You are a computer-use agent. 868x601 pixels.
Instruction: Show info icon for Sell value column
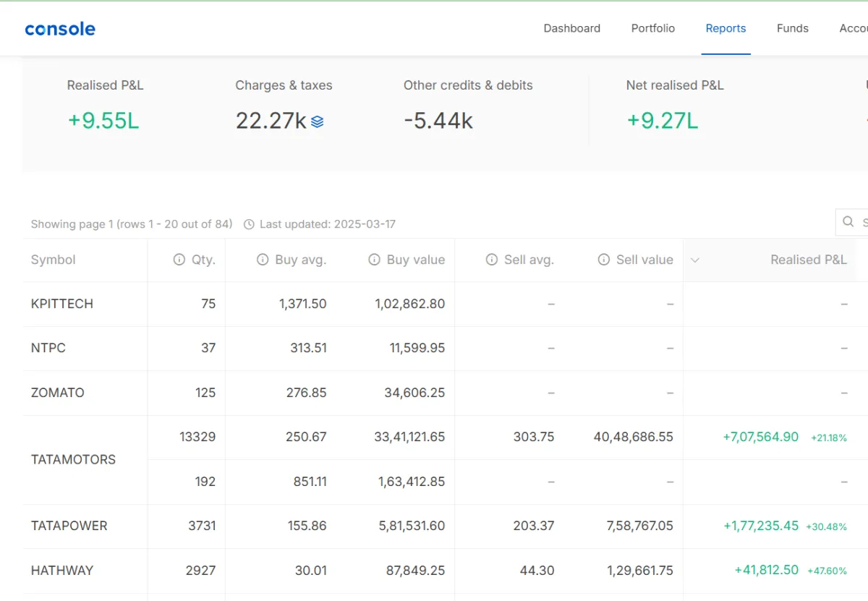[604, 260]
